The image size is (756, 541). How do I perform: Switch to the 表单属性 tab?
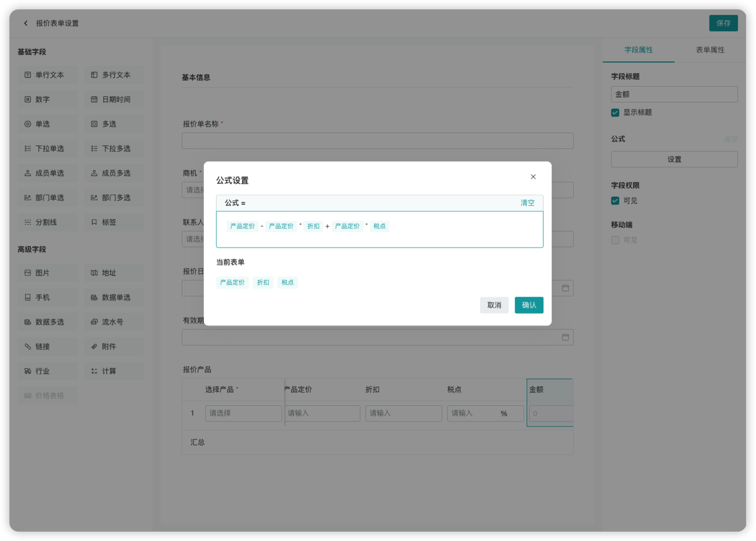pos(710,50)
